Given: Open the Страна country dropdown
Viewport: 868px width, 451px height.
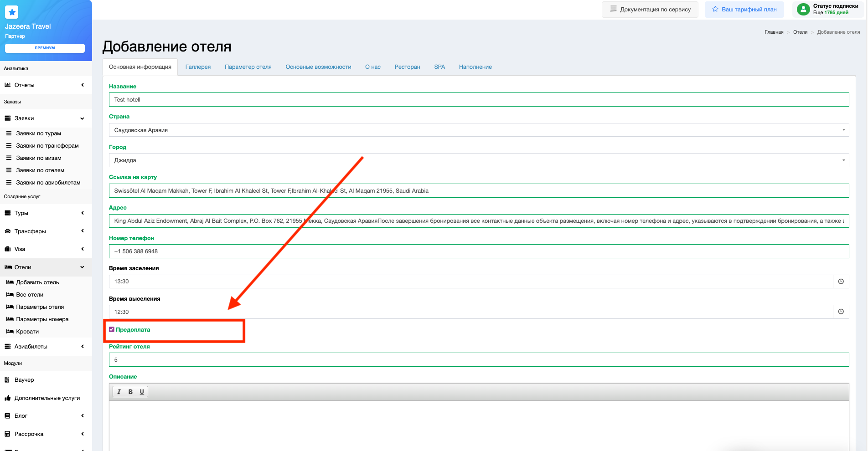Looking at the screenshot, I should (x=479, y=130).
